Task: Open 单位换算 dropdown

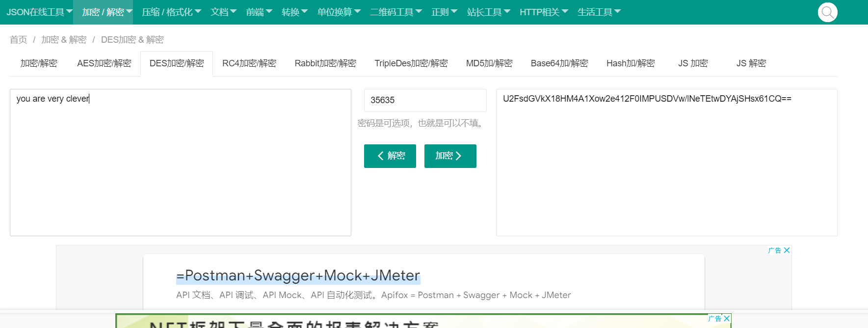Action: click(339, 12)
